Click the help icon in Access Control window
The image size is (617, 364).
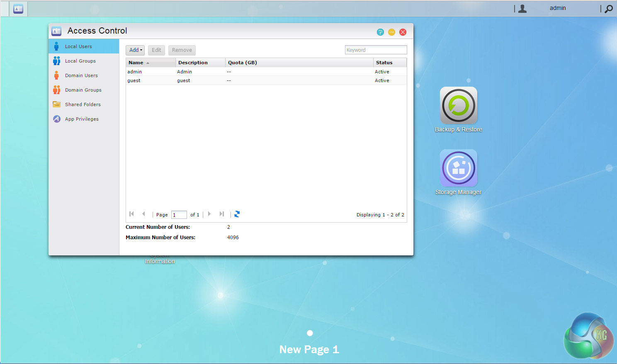[380, 32]
